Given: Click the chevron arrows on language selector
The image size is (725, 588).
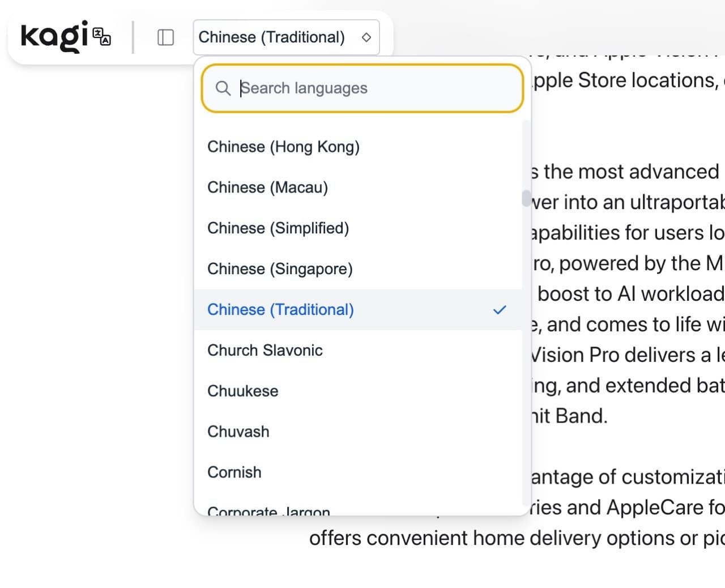Looking at the screenshot, I should (x=366, y=37).
